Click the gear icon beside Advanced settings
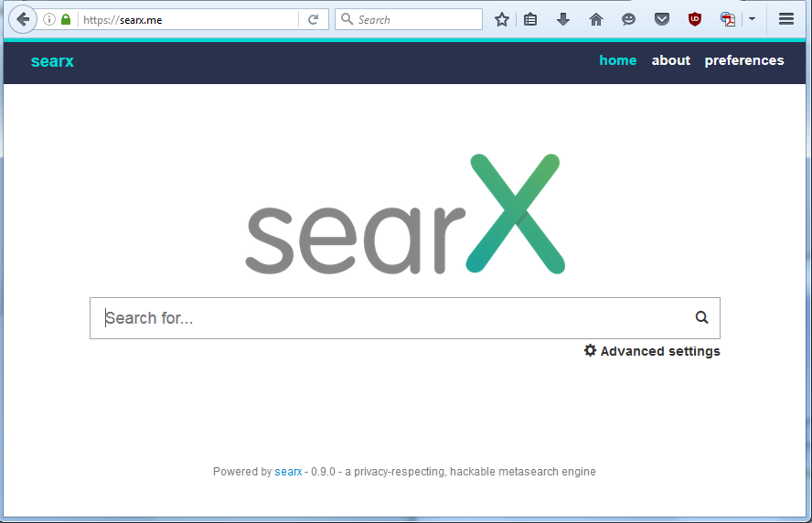 tap(590, 350)
